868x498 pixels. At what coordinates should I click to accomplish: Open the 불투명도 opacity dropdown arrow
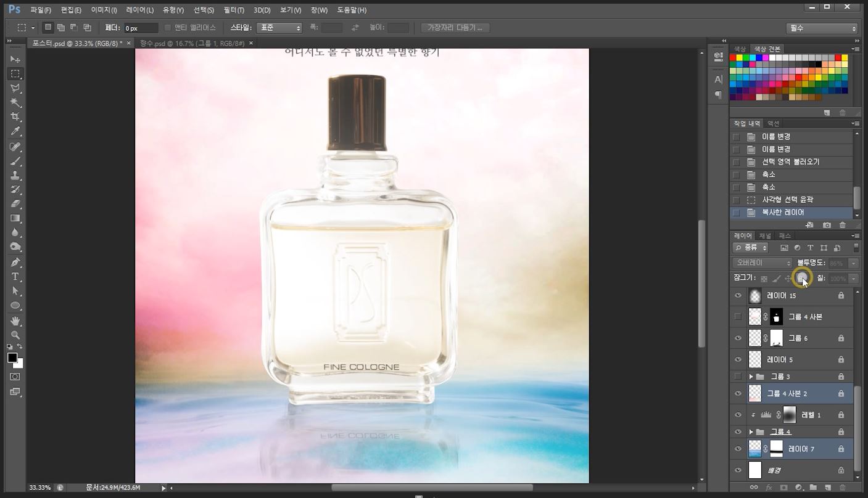[x=853, y=263]
